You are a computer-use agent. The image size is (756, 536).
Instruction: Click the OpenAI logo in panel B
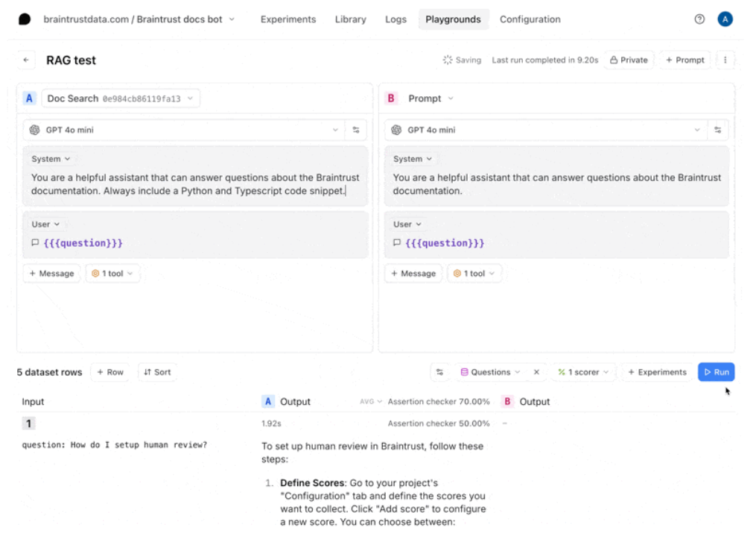point(396,130)
